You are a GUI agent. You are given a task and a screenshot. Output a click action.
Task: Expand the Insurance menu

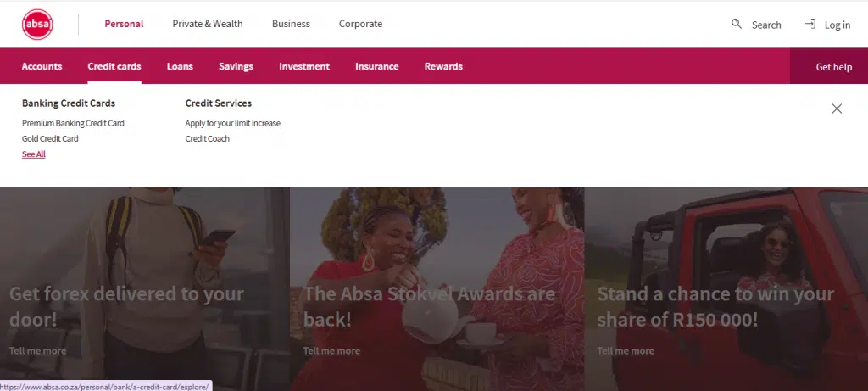coord(376,66)
